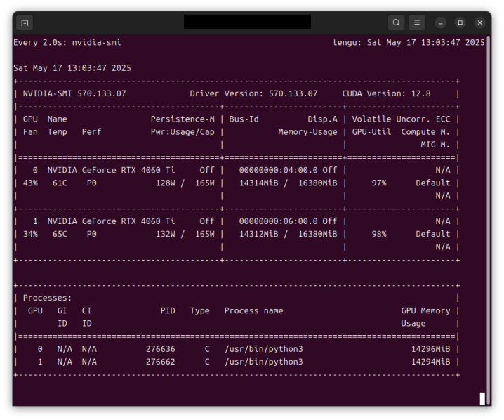Click the 'Pwr:Usage/Cap' column header
The width and height of the screenshot is (504, 420).
[x=183, y=132]
